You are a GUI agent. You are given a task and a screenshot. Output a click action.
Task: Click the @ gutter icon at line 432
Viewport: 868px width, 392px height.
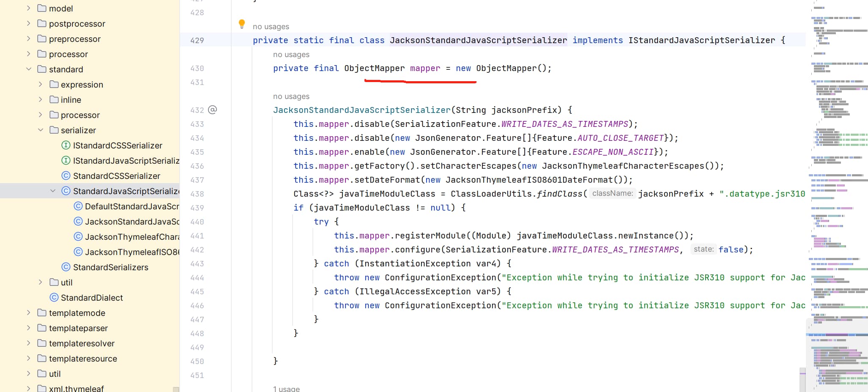[213, 110]
